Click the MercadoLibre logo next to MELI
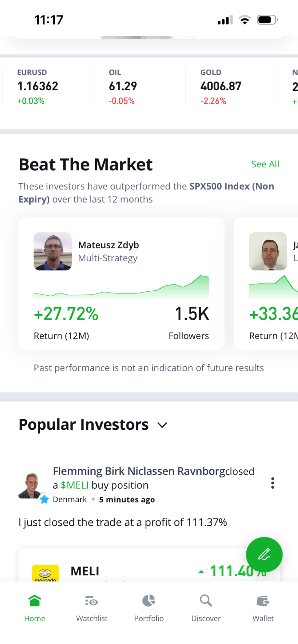This screenshot has width=298, height=644. (45, 573)
